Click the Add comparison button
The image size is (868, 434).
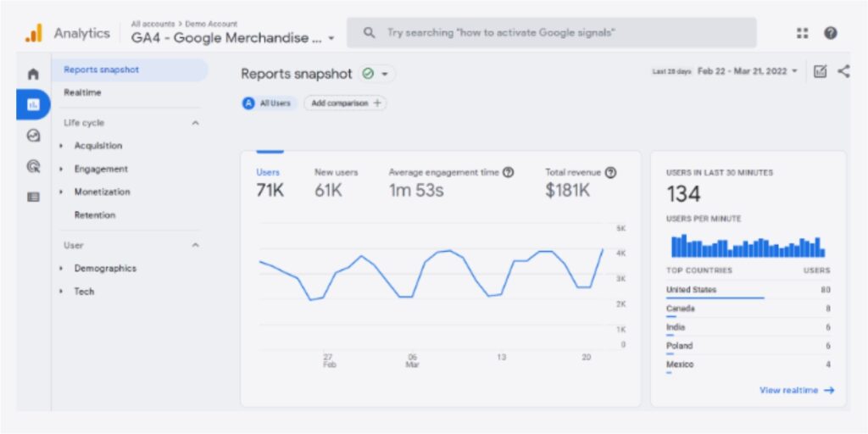345,103
